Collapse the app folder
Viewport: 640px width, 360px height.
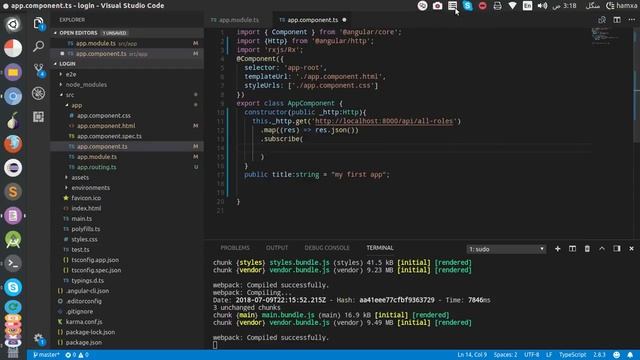tap(77, 105)
